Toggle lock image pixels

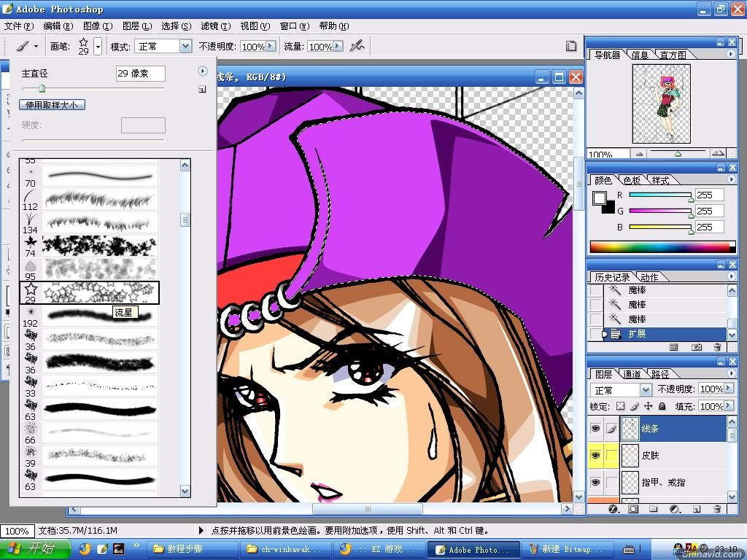635,406
